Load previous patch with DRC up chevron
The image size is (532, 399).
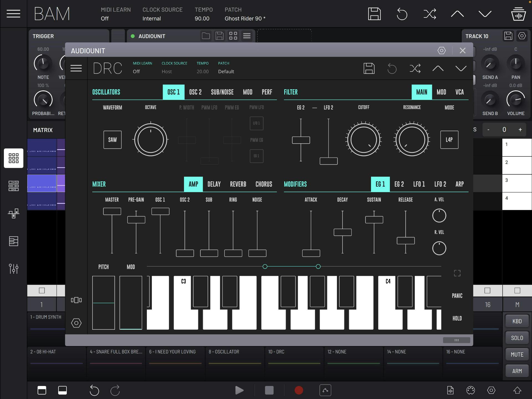[x=438, y=68]
